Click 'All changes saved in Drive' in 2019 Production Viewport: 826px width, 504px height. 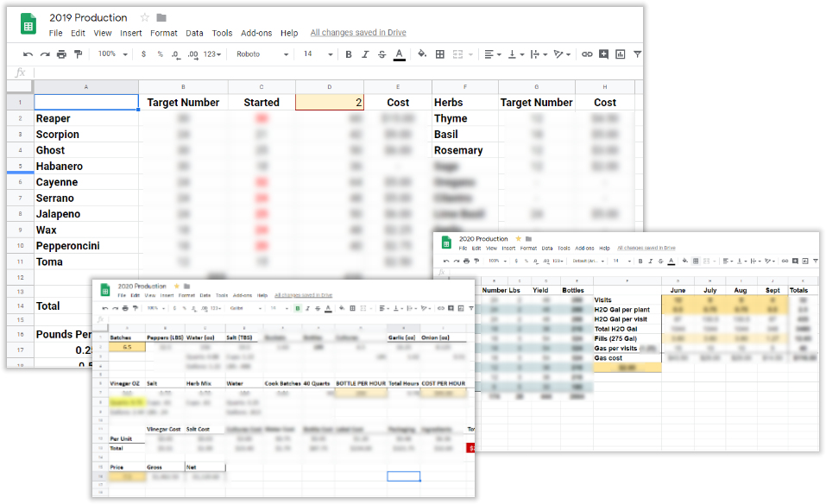tap(357, 34)
